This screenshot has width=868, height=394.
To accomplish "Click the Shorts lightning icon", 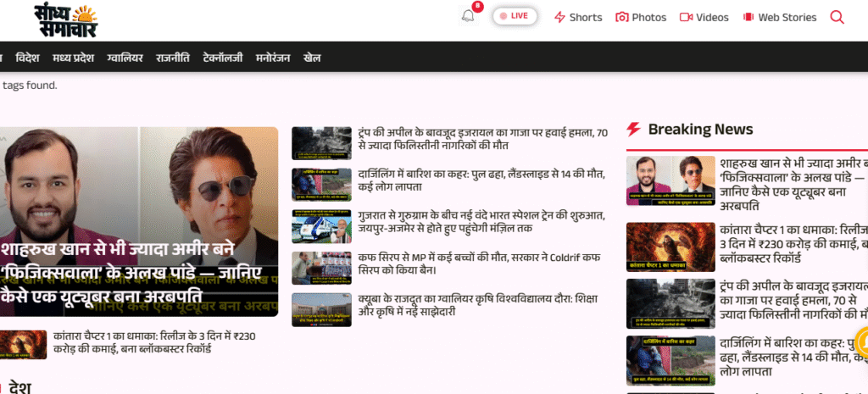I will click(559, 17).
